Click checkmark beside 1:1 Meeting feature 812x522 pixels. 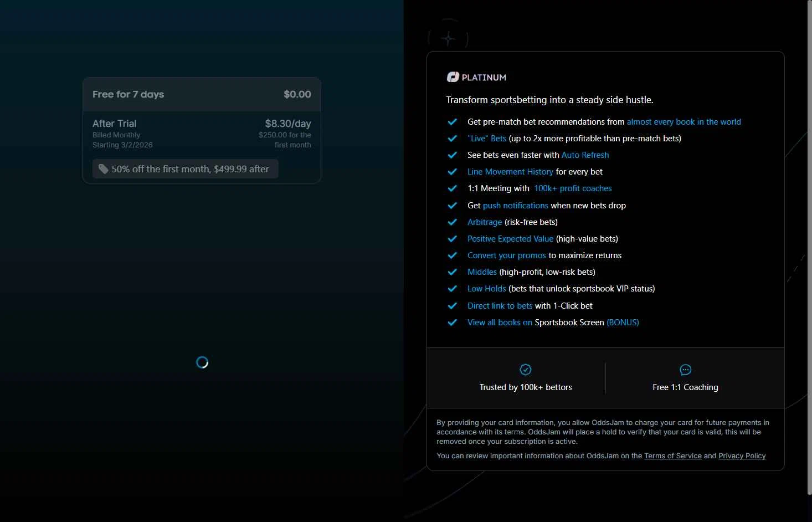[x=453, y=188]
